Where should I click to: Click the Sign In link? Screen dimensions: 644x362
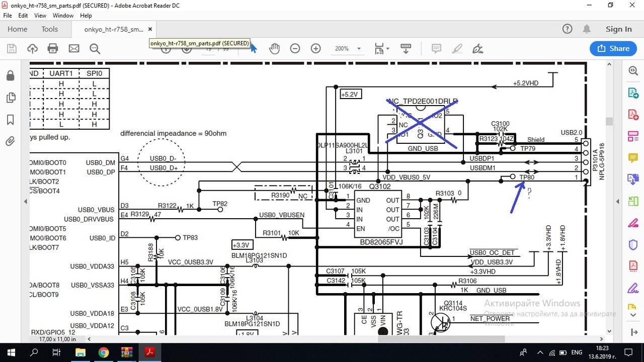[x=619, y=29]
